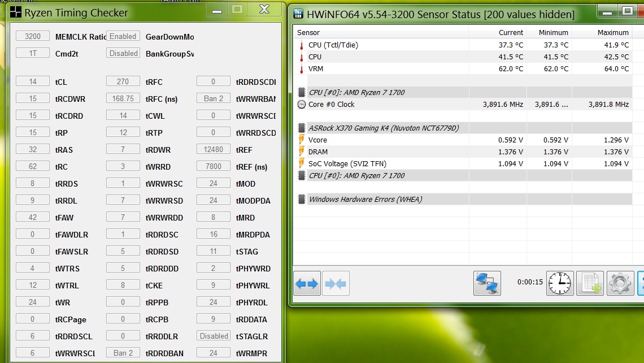644x363 pixels.
Task: Click the tSTAGLR Disabled field
Action: click(213, 336)
